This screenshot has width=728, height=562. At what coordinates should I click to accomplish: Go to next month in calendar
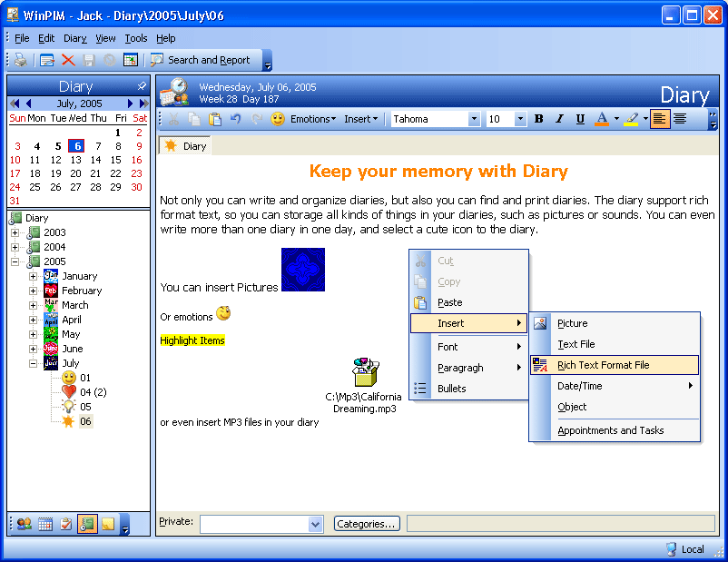pyautogui.click(x=131, y=104)
